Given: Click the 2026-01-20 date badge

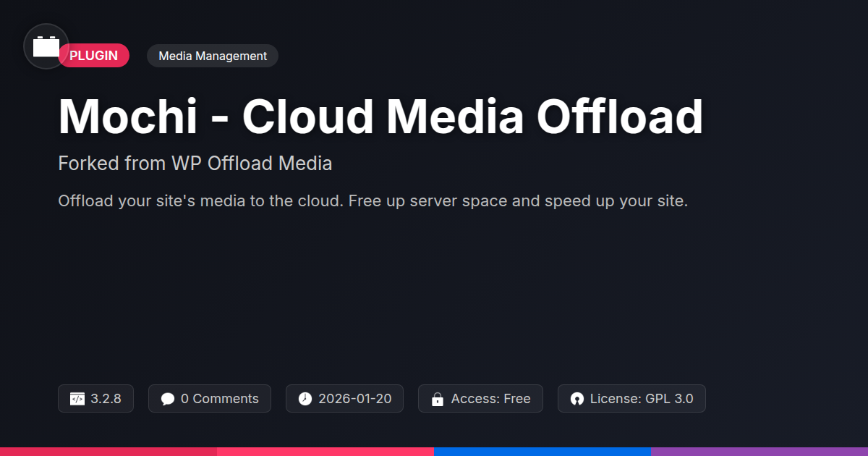Looking at the screenshot, I should point(344,399).
